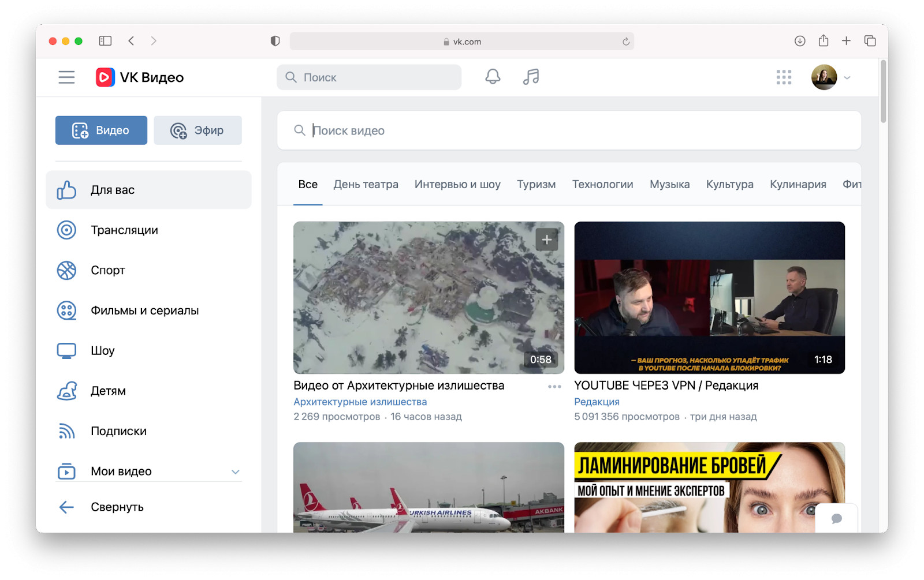924x580 pixels.
Task: Click the Видео upload button
Action: [101, 130]
